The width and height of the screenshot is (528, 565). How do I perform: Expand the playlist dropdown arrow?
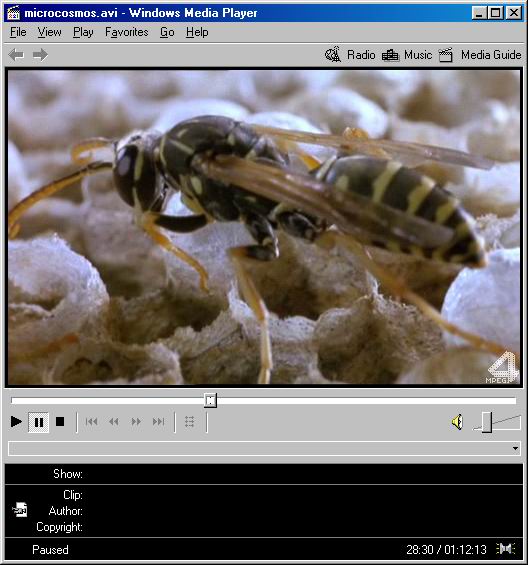point(515,448)
